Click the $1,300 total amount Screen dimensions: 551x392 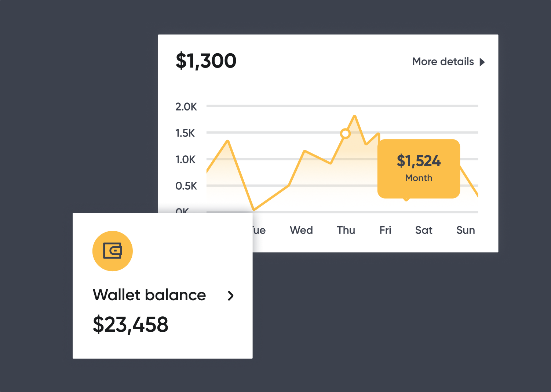[x=206, y=61]
